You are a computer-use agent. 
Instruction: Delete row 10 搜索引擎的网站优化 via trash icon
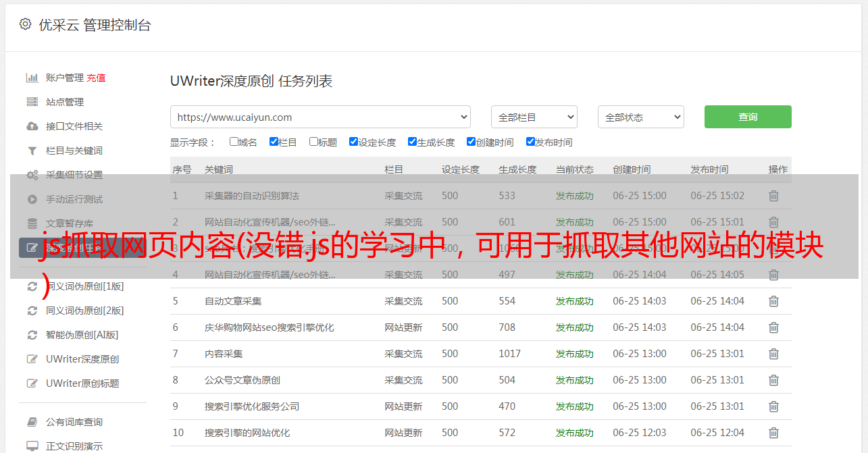click(x=773, y=433)
